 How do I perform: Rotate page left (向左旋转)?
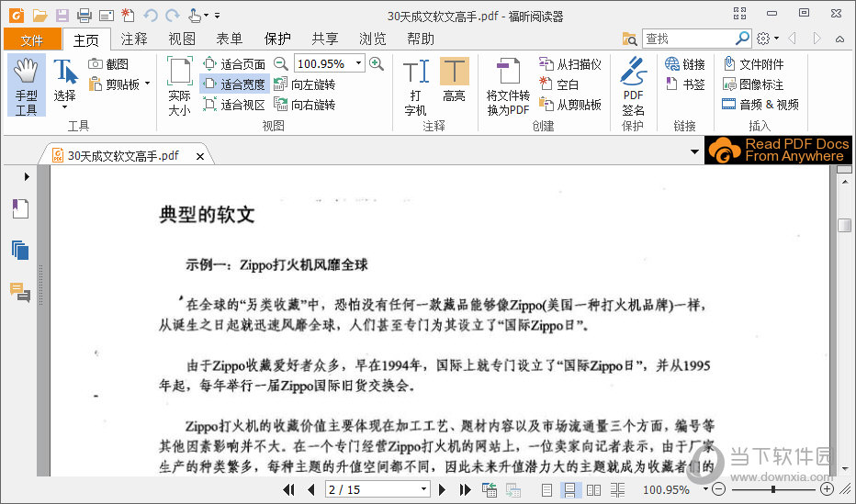304,84
